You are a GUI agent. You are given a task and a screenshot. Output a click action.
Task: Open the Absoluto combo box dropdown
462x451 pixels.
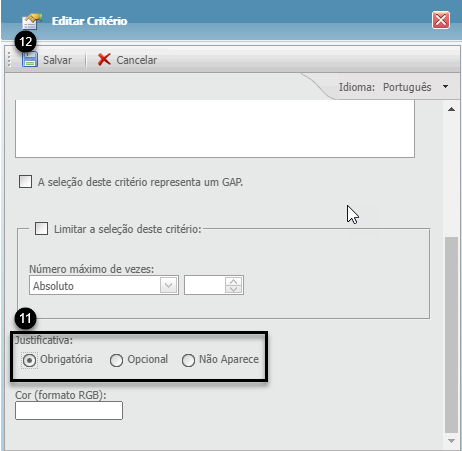[x=168, y=285]
